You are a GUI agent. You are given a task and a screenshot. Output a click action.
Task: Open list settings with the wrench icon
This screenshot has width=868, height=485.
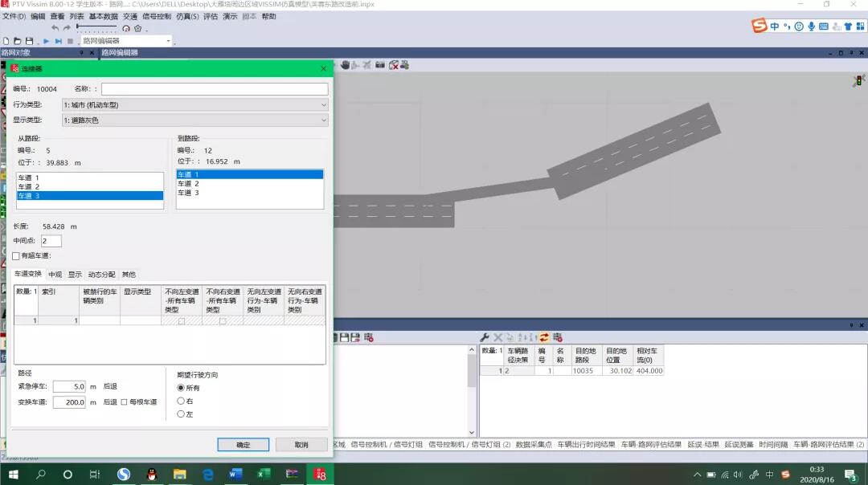pyautogui.click(x=485, y=337)
